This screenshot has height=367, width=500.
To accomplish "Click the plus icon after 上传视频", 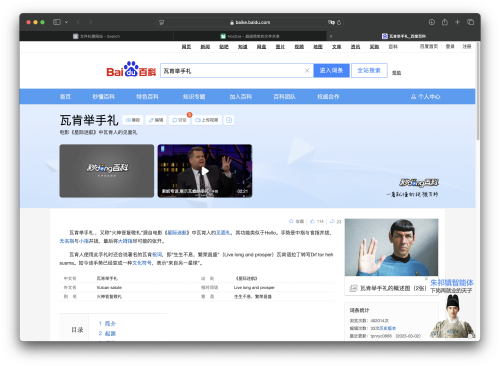I will [x=229, y=120].
